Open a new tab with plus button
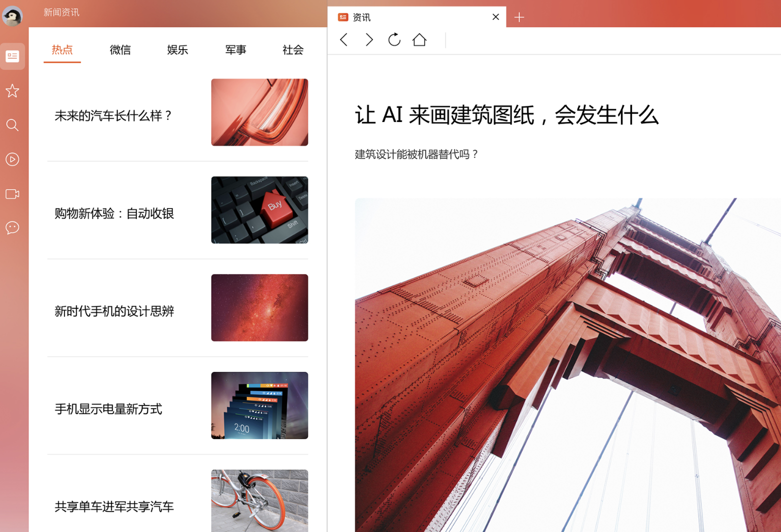781x532 pixels. click(x=519, y=17)
